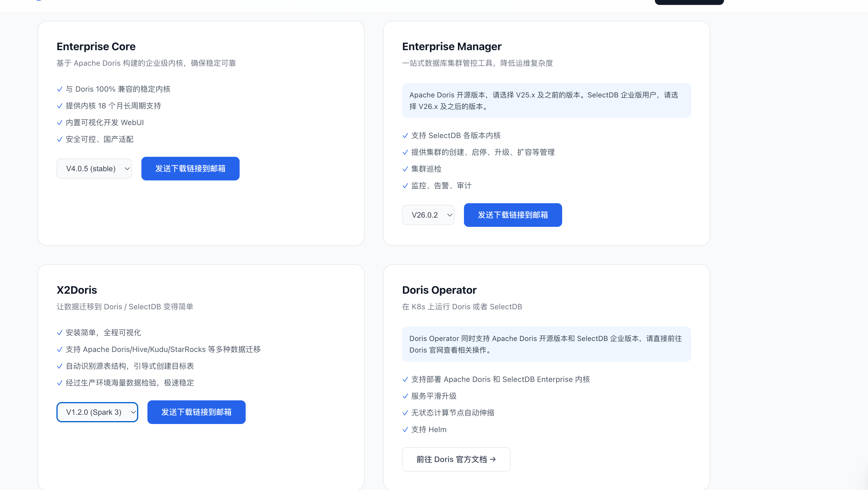Open the Enterprise Core version dropdown V4.0.5 (stable)
Screen dimensions: 868x490
[x=94, y=169]
